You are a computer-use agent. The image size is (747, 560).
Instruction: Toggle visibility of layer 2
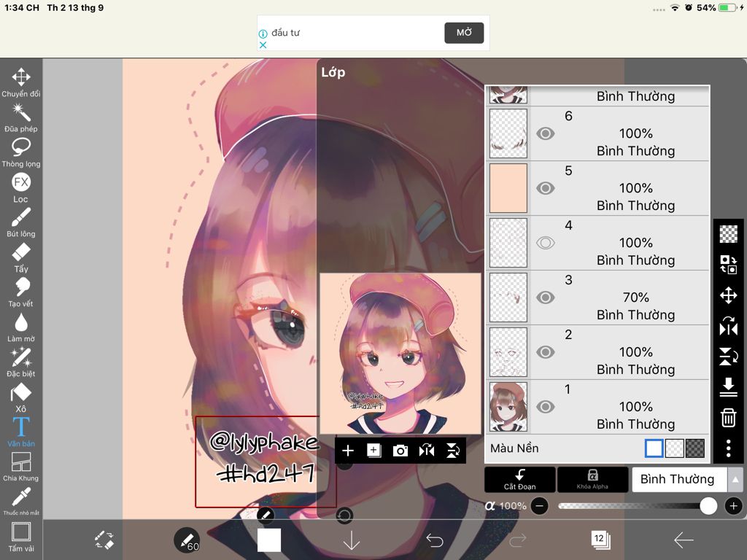point(546,352)
